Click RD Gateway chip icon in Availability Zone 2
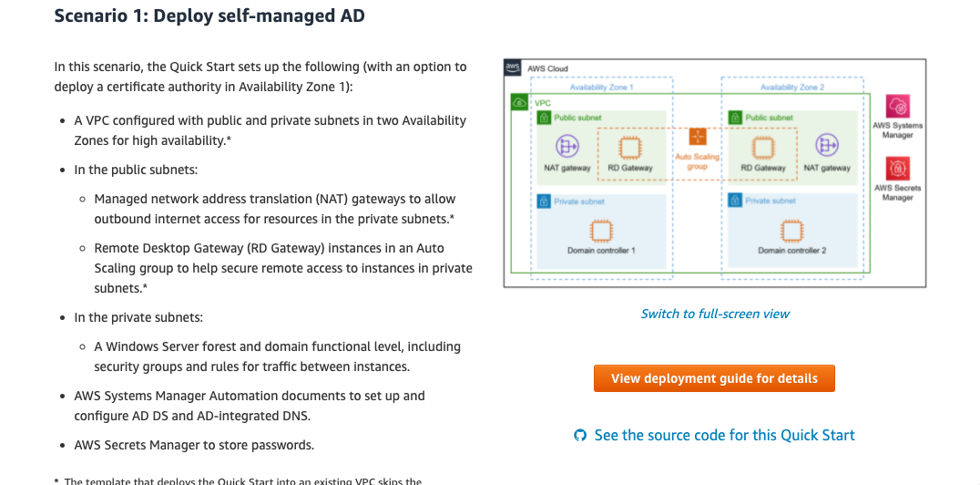 [x=763, y=148]
